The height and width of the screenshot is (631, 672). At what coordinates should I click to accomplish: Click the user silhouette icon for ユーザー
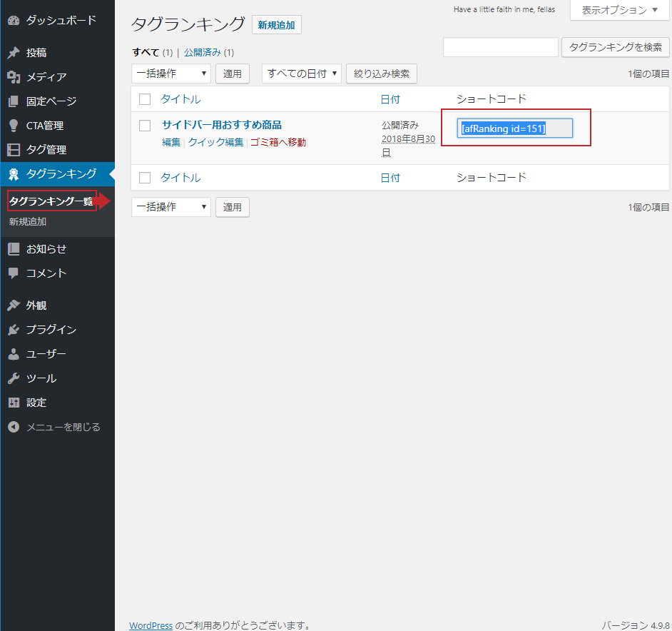coord(14,354)
